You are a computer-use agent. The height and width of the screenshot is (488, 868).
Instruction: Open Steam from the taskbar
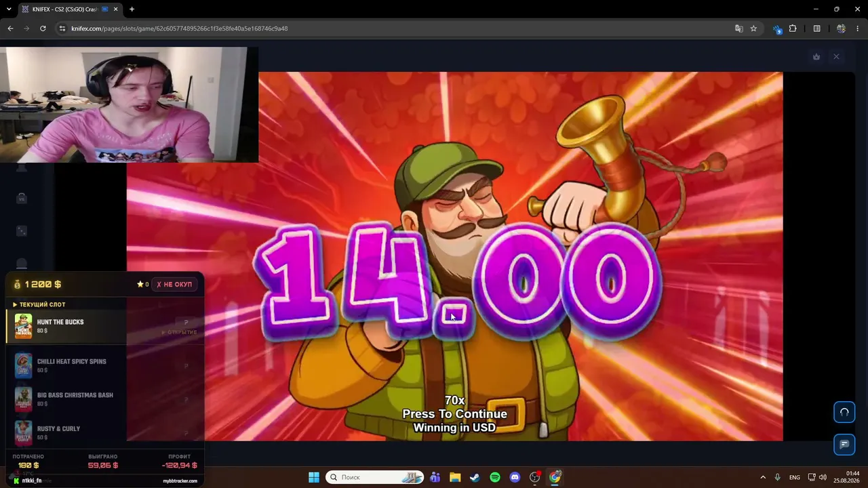coord(475,477)
